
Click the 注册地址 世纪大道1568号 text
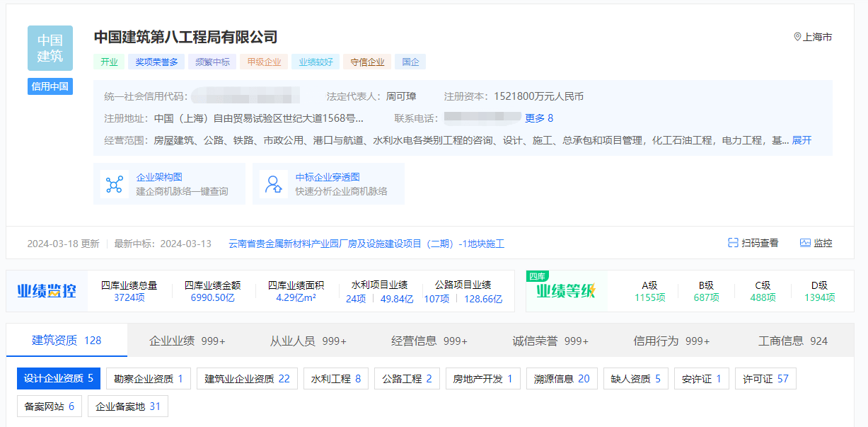coord(259,118)
